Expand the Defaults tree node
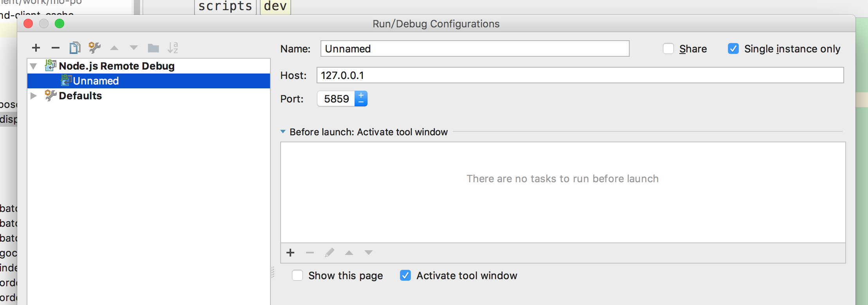The width and height of the screenshot is (868, 305). [34, 96]
